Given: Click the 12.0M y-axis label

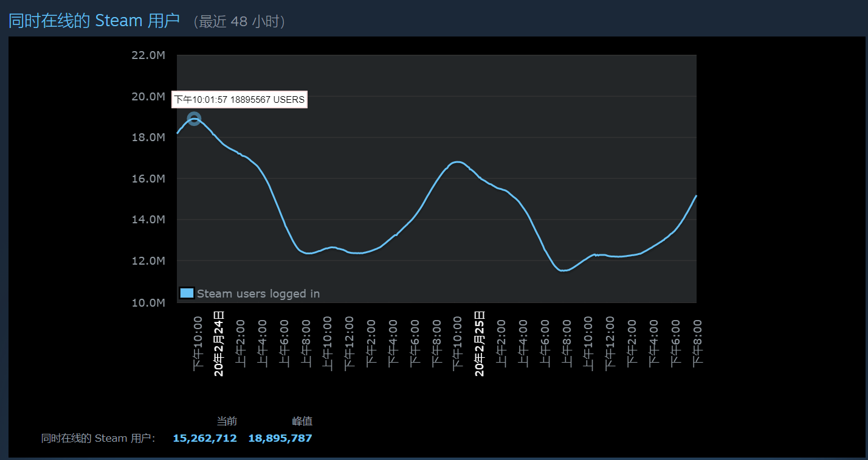Looking at the screenshot, I should point(148,261).
